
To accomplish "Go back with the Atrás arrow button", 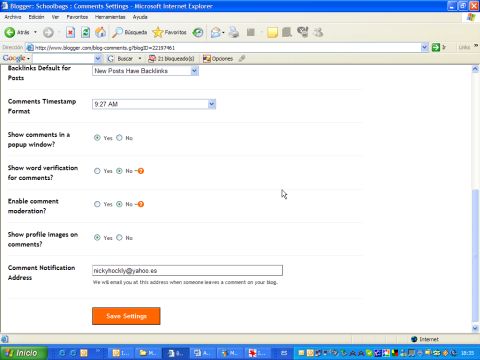I will tap(17, 32).
